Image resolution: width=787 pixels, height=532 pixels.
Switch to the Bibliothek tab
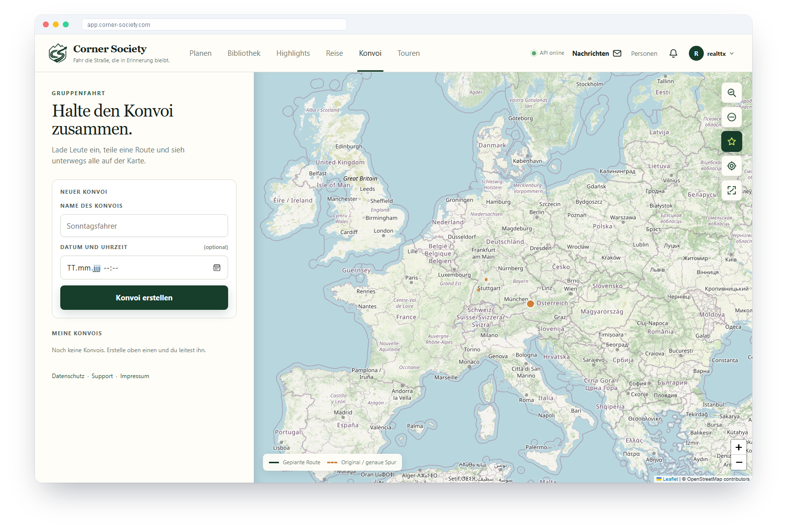click(244, 53)
